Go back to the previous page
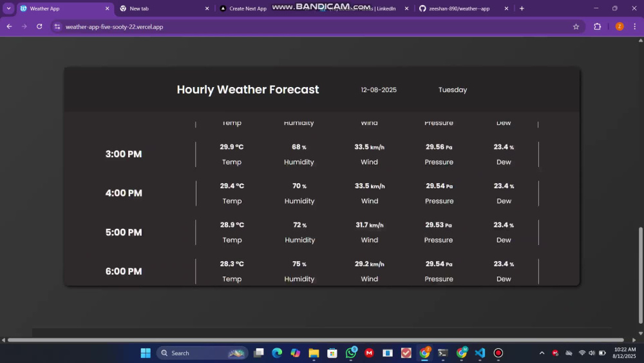 (9, 26)
